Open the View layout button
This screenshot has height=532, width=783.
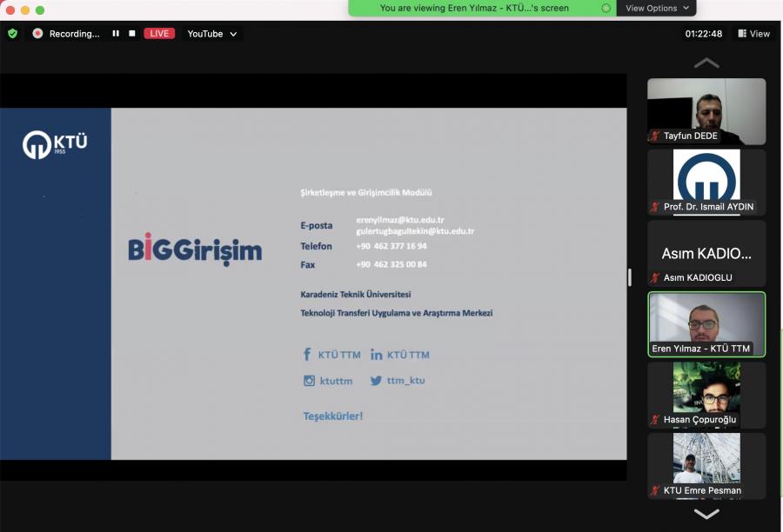[754, 33]
